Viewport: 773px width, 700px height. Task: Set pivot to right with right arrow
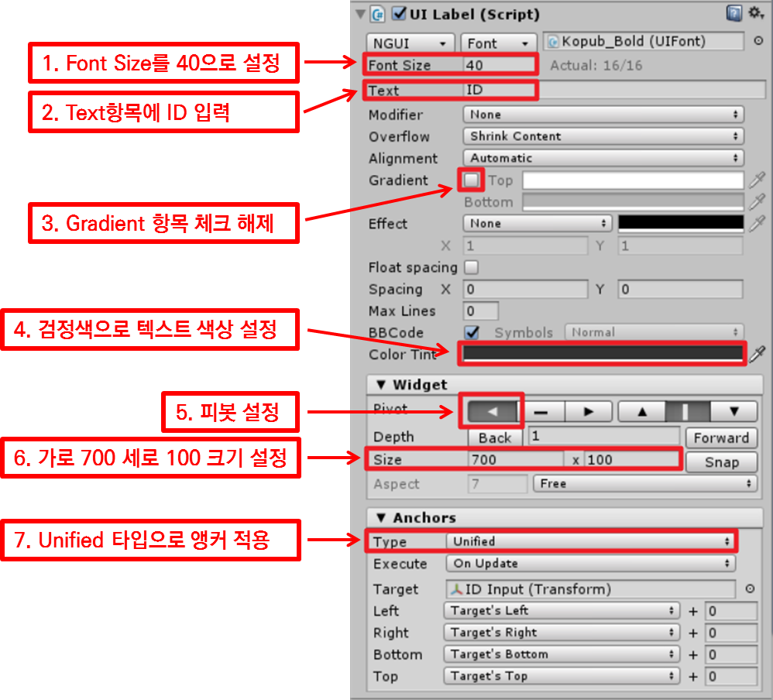click(x=589, y=411)
